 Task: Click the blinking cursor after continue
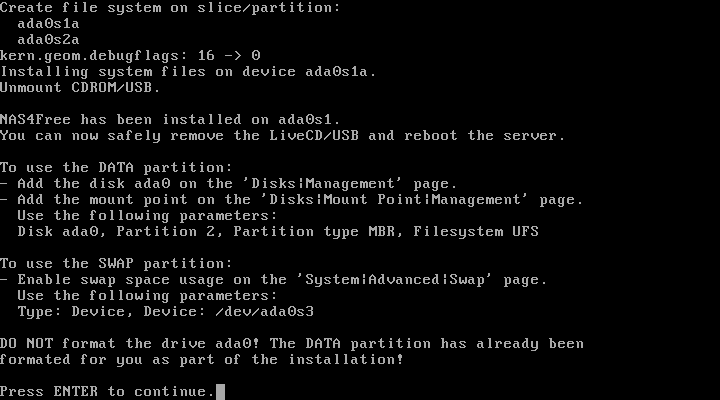coord(220,392)
